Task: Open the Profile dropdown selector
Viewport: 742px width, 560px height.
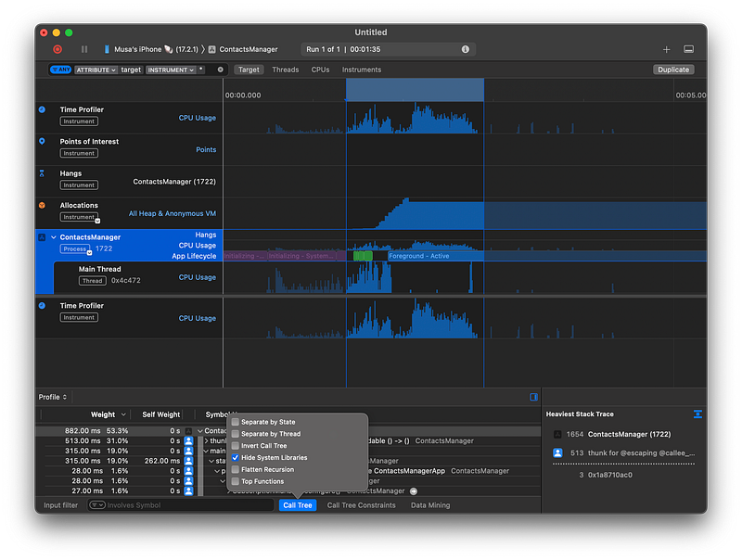Action: pyautogui.click(x=52, y=397)
